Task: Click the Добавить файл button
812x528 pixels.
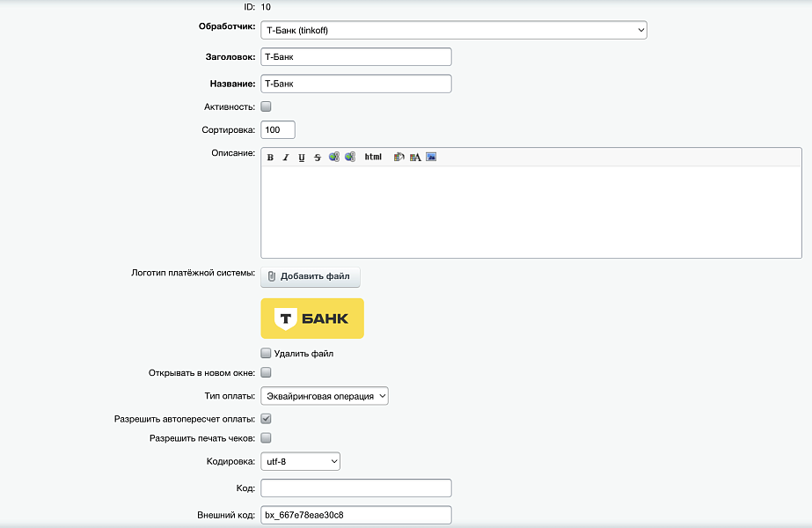Action: [311, 276]
